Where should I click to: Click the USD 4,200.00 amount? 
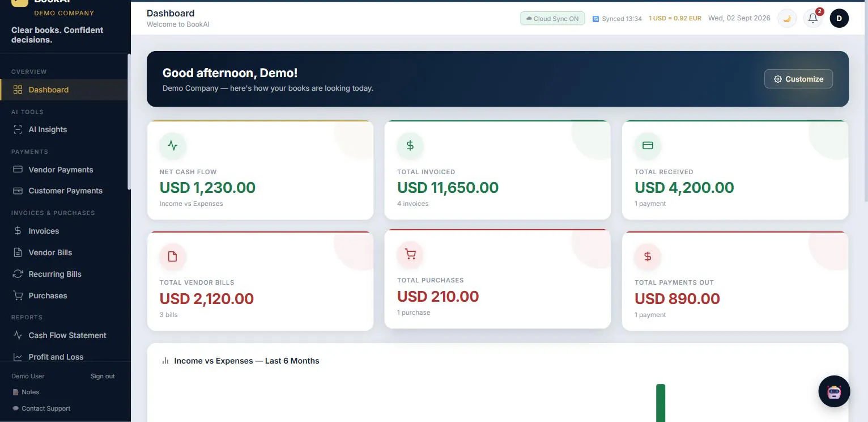tap(684, 187)
